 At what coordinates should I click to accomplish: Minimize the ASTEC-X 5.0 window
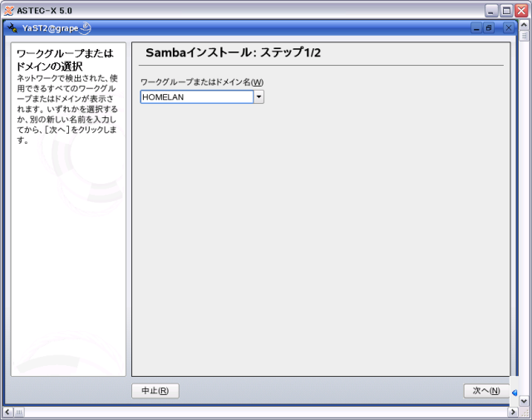pos(491,11)
